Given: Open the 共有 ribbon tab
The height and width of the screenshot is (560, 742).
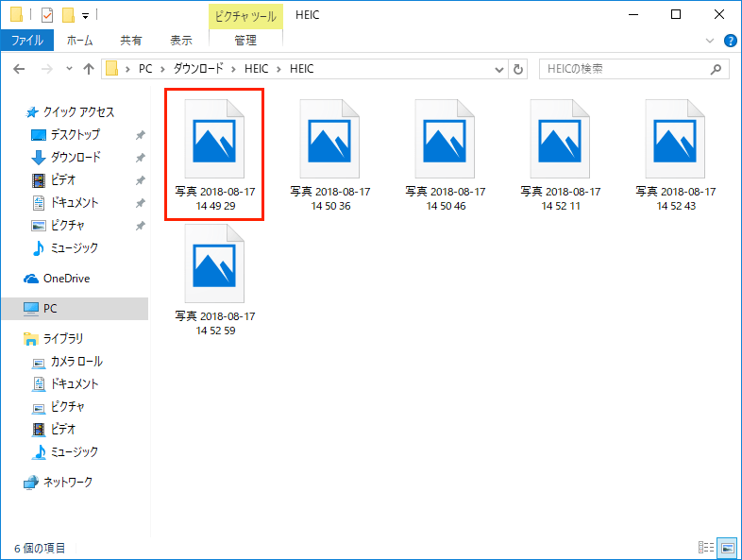Looking at the screenshot, I should pos(131,41).
